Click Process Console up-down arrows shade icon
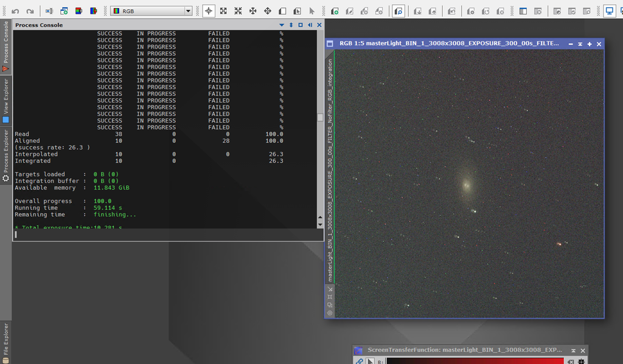This screenshot has width=623, height=364. [x=291, y=25]
